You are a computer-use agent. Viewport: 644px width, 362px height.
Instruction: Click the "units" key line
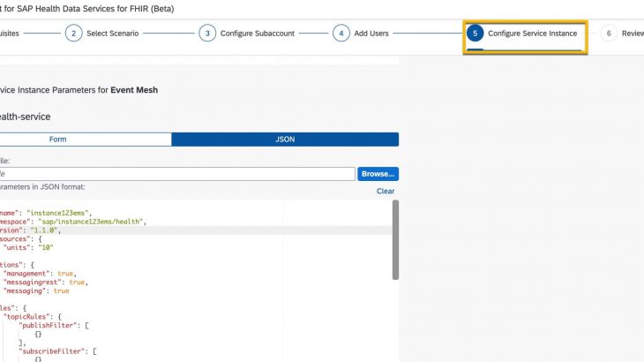click(x=28, y=247)
